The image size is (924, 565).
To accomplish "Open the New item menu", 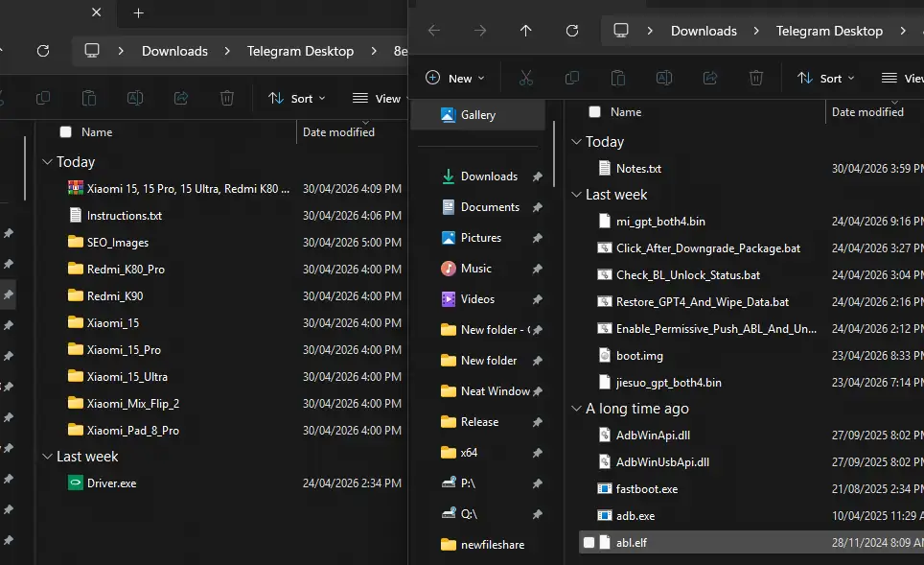I will click(x=454, y=78).
